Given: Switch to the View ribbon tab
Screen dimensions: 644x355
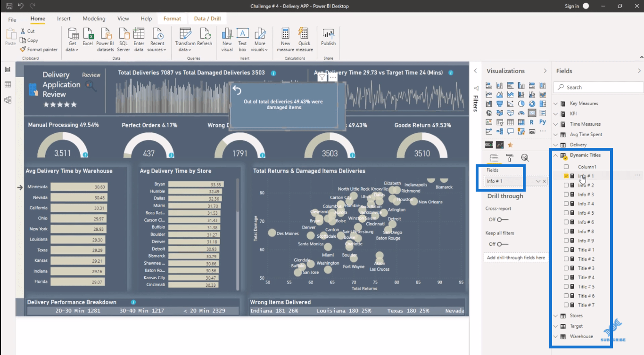Looking at the screenshot, I should point(123,19).
